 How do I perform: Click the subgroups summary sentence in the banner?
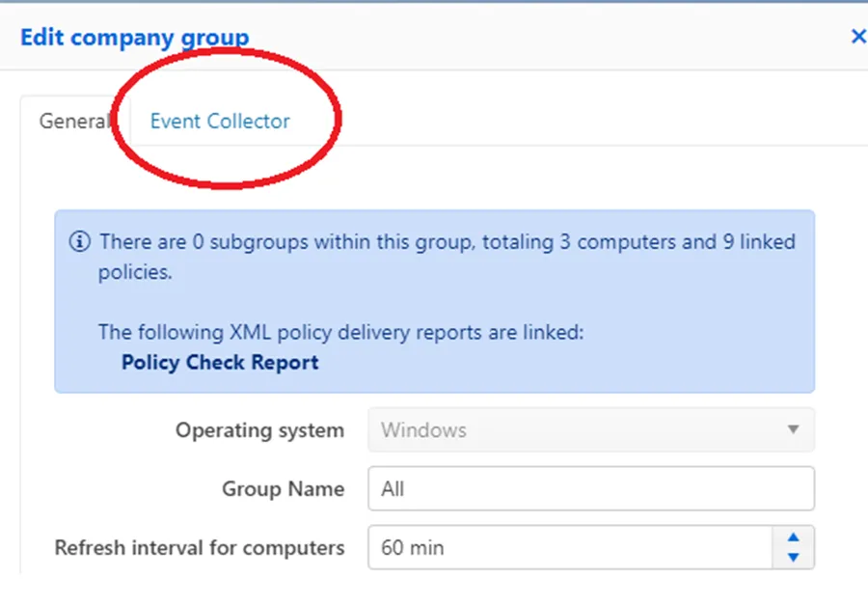tap(447, 257)
